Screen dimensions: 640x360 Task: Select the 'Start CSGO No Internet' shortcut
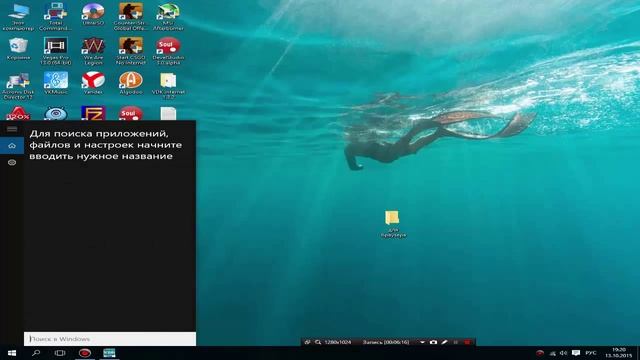131,51
